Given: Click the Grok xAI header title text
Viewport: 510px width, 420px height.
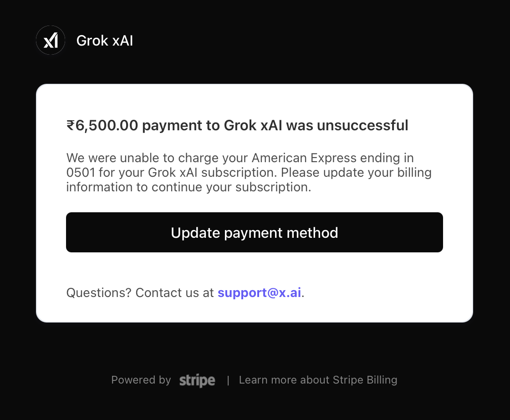Looking at the screenshot, I should [x=105, y=41].
